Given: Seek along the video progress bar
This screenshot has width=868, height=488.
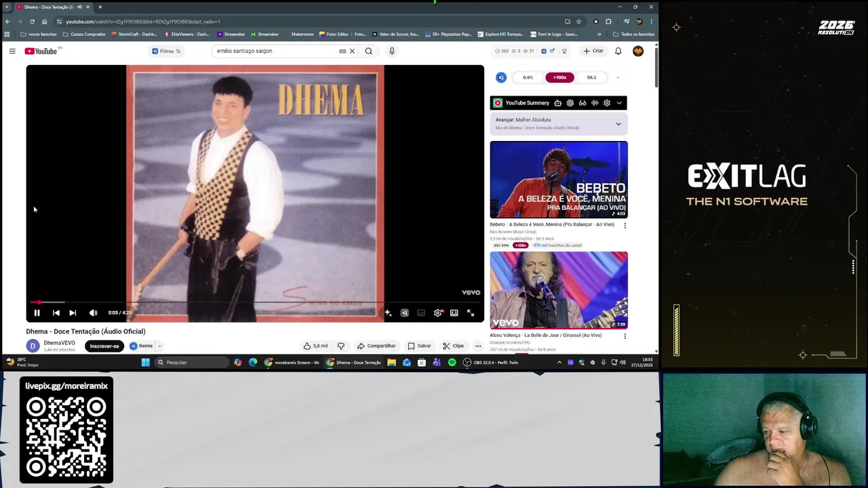Looking at the screenshot, I should (x=255, y=302).
